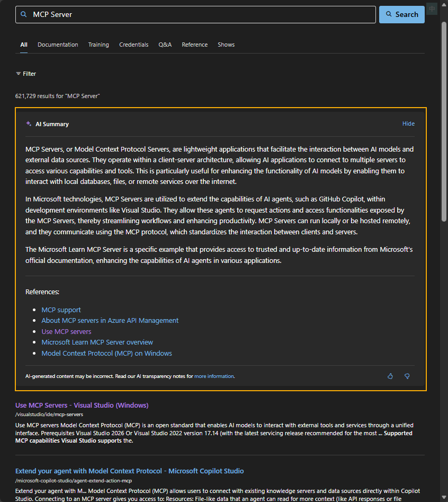Open the Q&A tab
This screenshot has width=448, height=502.
(165, 45)
